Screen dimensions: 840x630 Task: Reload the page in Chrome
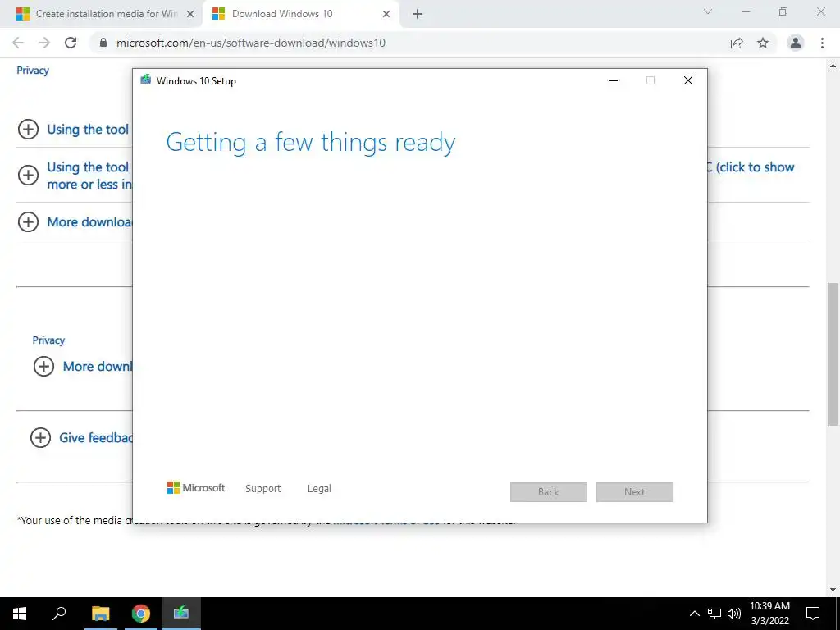click(71, 43)
